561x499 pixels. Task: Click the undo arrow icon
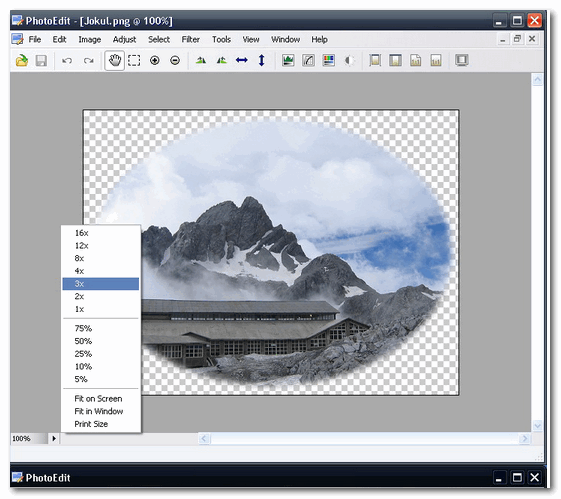tap(67, 60)
